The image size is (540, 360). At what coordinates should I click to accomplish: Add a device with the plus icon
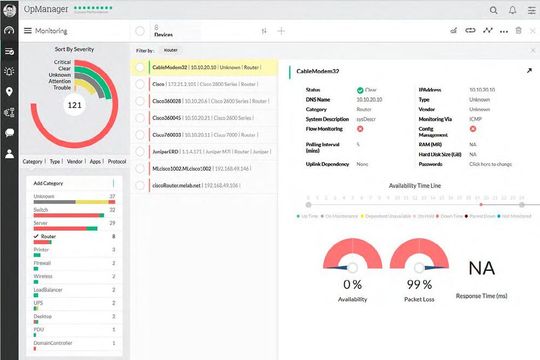click(281, 31)
